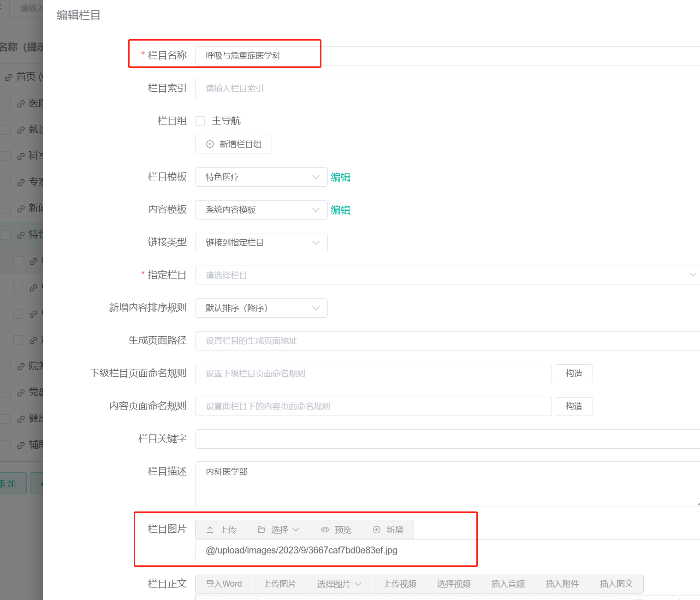The width and height of the screenshot is (700, 600).
Task: Select 导入Word in the editor toolbar
Action: tap(224, 584)
